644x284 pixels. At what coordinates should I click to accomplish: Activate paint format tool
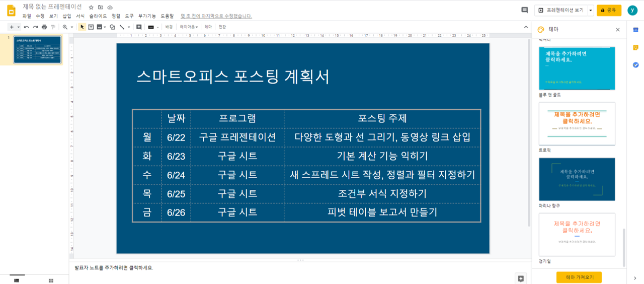[53, 27]
